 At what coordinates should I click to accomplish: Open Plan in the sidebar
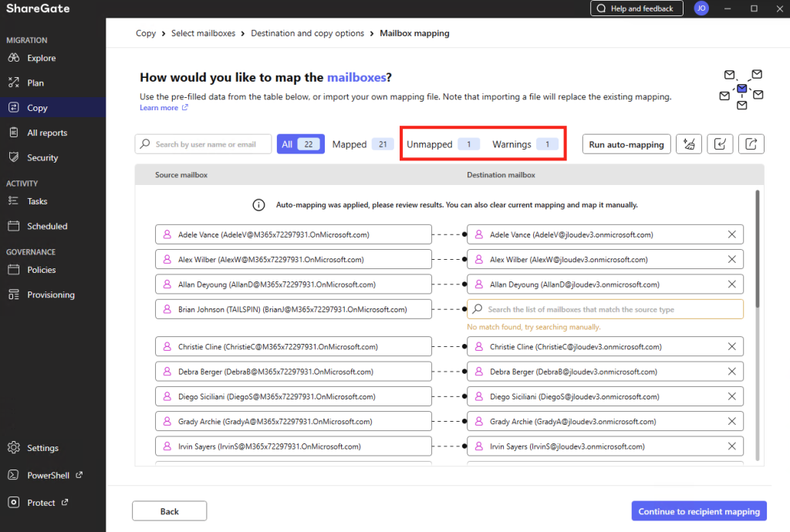coord(35,83)
